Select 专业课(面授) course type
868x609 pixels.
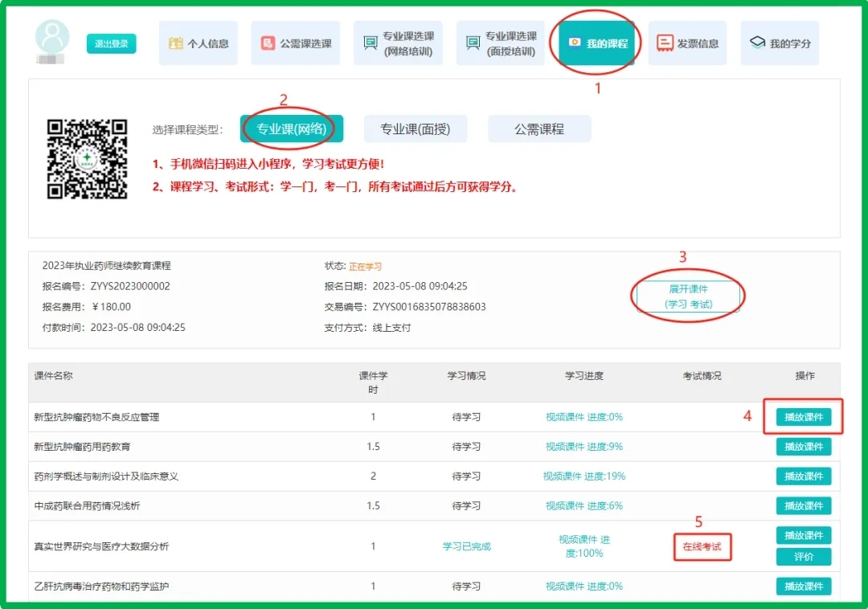coord(415,129)
